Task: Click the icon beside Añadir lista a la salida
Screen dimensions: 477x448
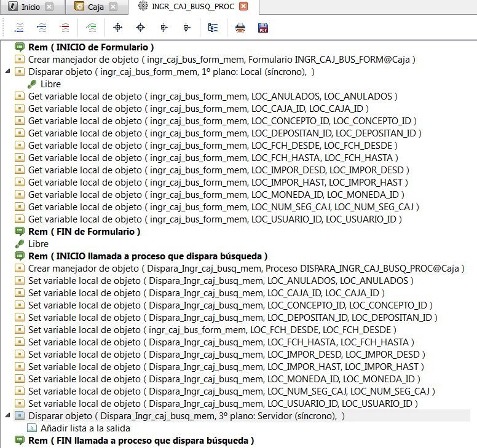Action: 32,428
